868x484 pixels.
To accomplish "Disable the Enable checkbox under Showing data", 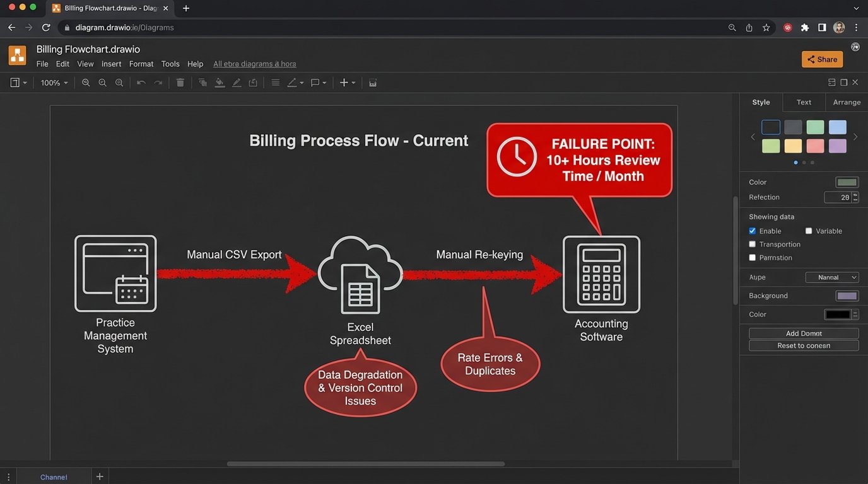I will click(752, 231).
